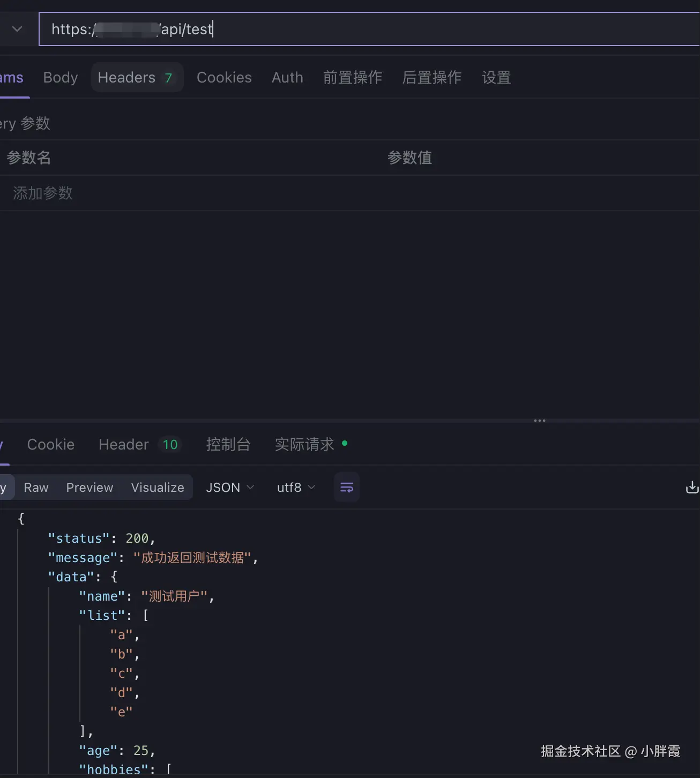
Task: Click the three-dot panel divider handle
Action: coord(540,421)
